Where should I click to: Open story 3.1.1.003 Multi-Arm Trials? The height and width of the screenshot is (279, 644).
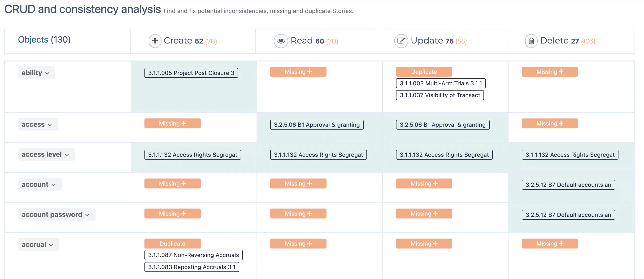click(x=440, y=83)
